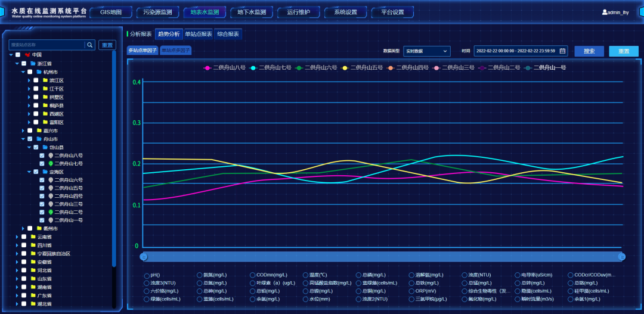Expand the 衢州市 tree node

click(x=23, y=229)
